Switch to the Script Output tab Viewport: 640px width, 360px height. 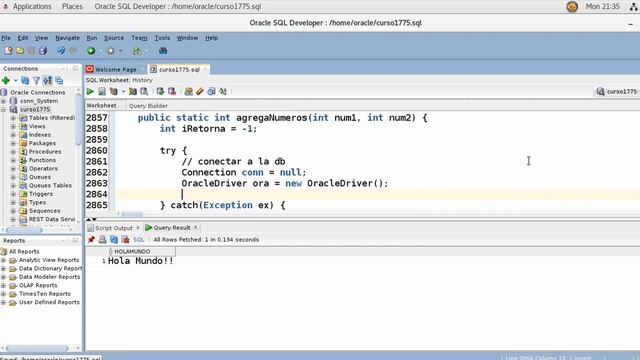pyautogui.click(x=114, y=228)
